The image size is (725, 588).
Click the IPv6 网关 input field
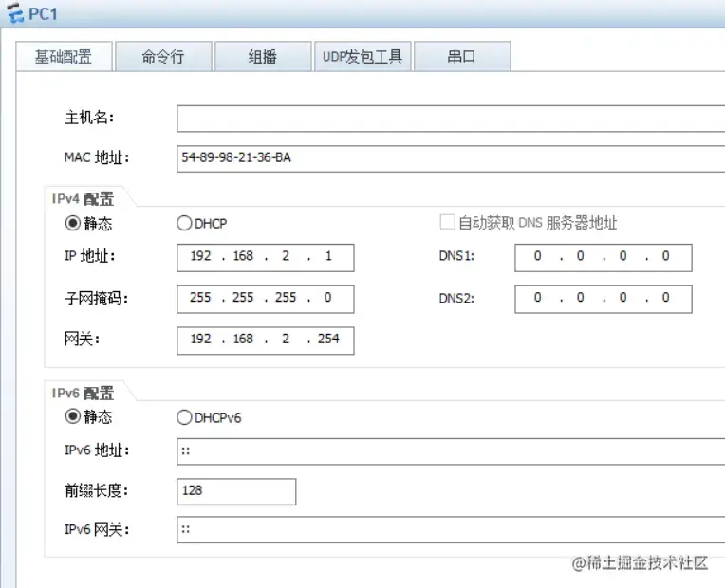tap(451, 530)
